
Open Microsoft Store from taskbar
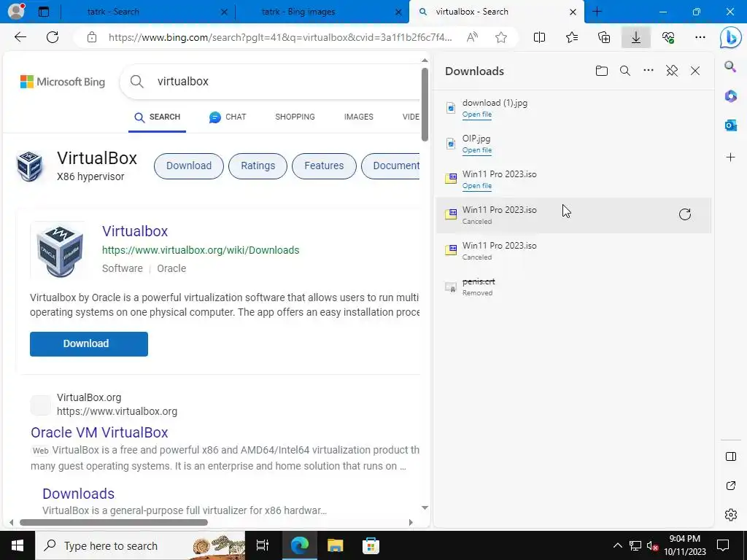pos(371,545)
